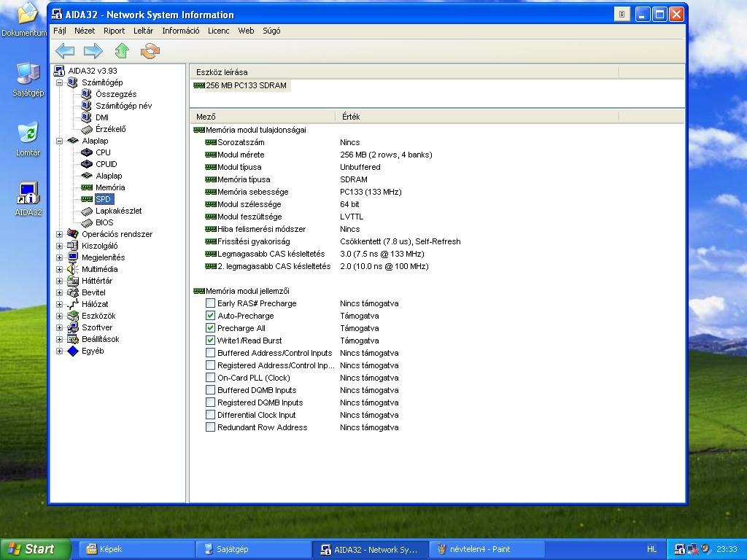This screenshot has height=560, width=747.
Task: Expand the Beállítások tree node
Action: coord(60,339)
